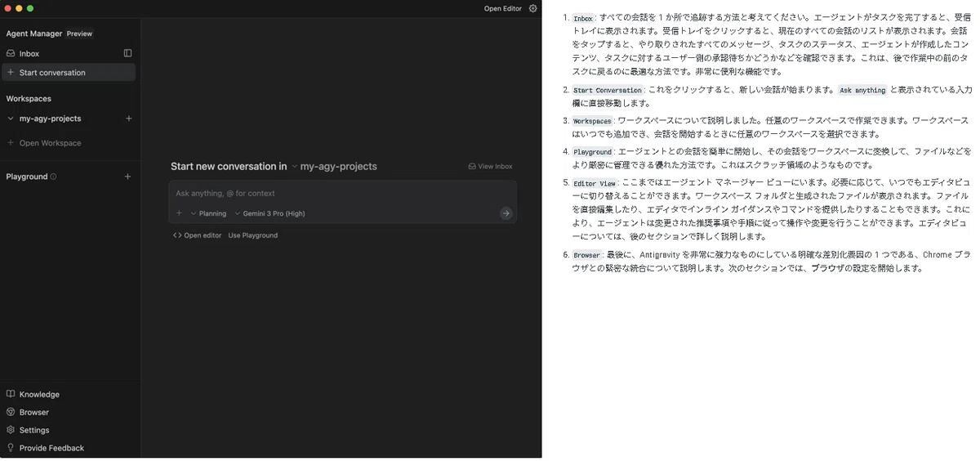Toggle the sidebar panel icon beside Inbox
Screen dimensions: 980x461
(x=127, y=53)
